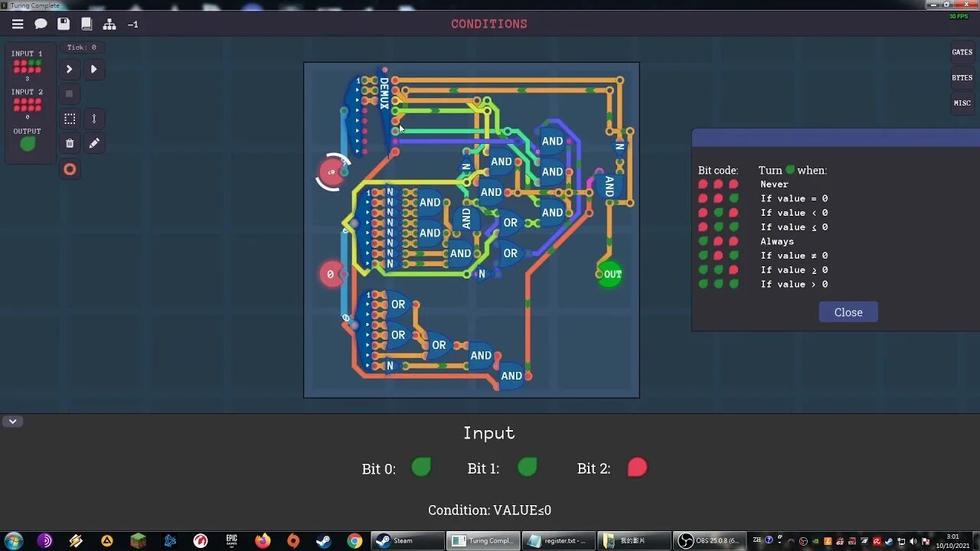Screen dimensions: 980x551
Task: Click the 'Input' heading in bottom panel
Action: click(489, 433)
